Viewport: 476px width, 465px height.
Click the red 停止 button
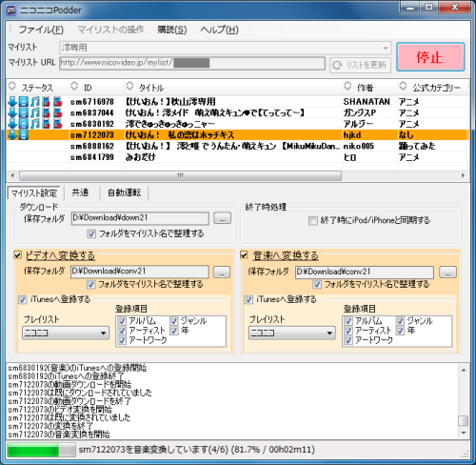(430, 57)
